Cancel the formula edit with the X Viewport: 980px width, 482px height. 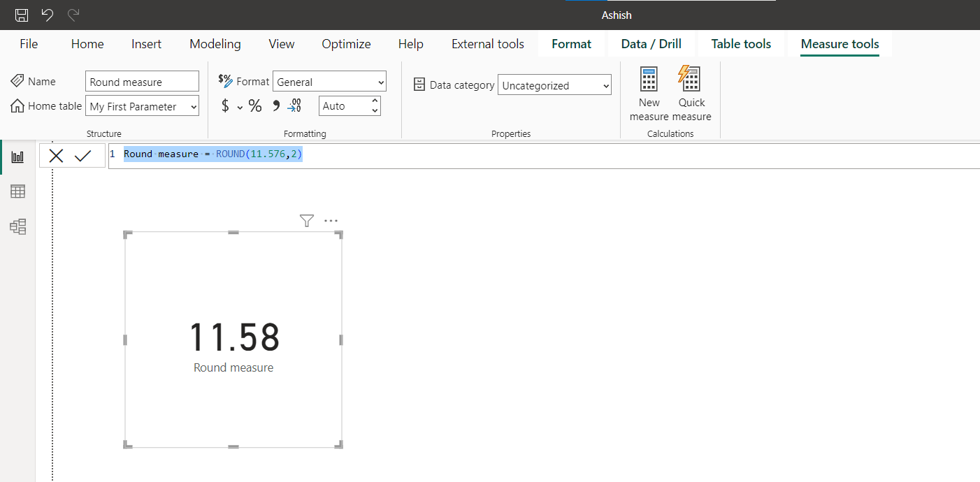[x=56, y=155]
